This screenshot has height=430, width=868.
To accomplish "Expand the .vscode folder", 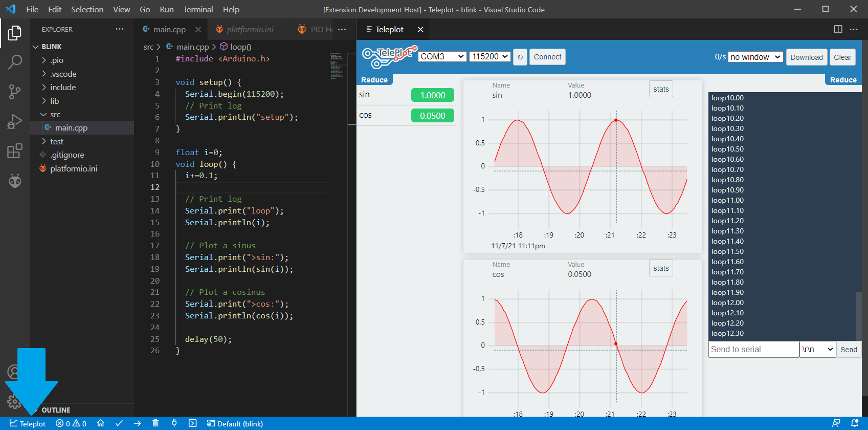I will click(x=82, y=74).
